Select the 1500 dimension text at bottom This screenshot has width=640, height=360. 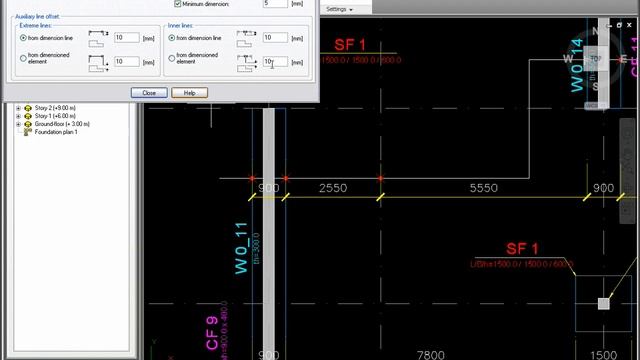603,355
